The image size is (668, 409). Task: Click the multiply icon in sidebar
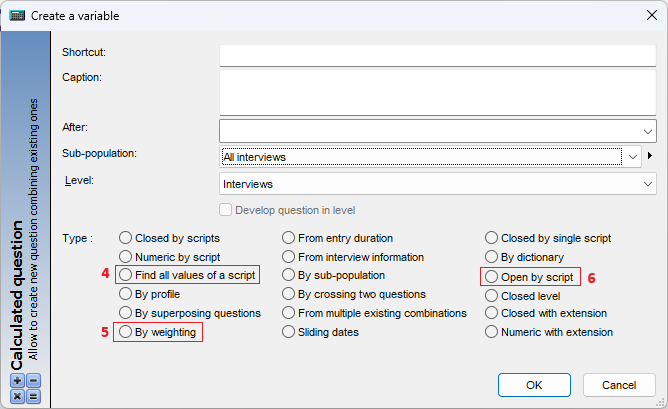tap(17, 397)
